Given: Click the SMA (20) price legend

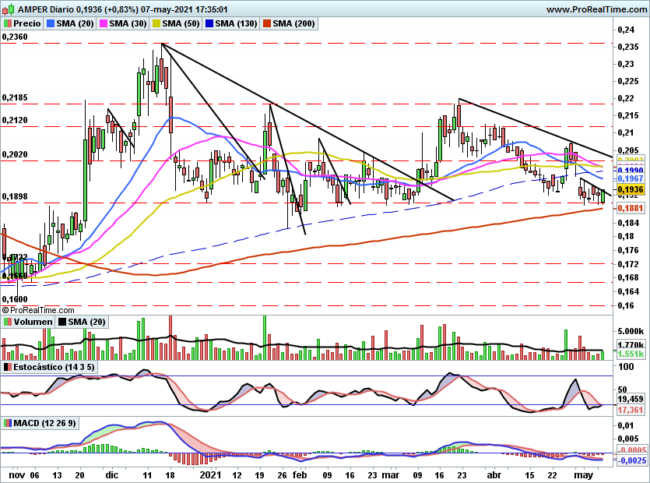Looking at the screenshot, I should point(75,23).
